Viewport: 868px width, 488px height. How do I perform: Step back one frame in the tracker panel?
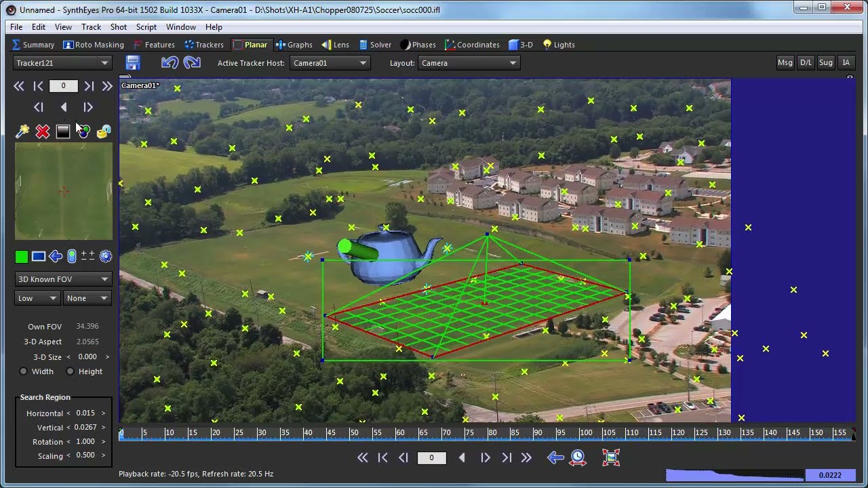(39, 107)
